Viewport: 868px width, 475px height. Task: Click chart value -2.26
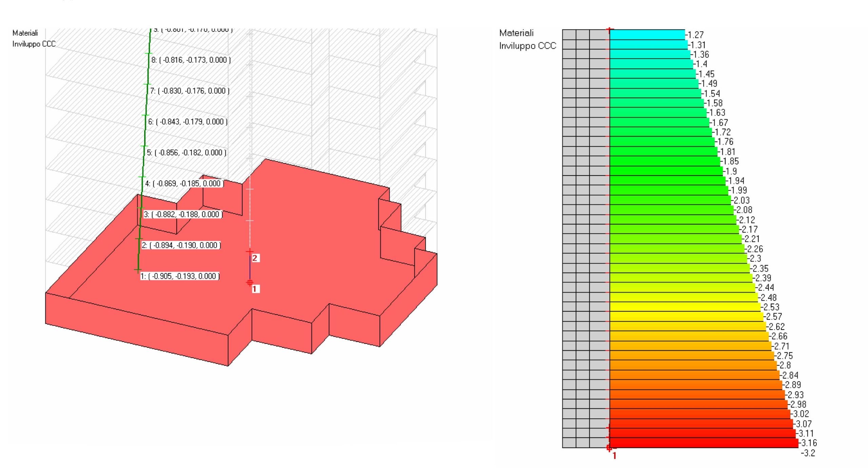click(x=754, y=249)
